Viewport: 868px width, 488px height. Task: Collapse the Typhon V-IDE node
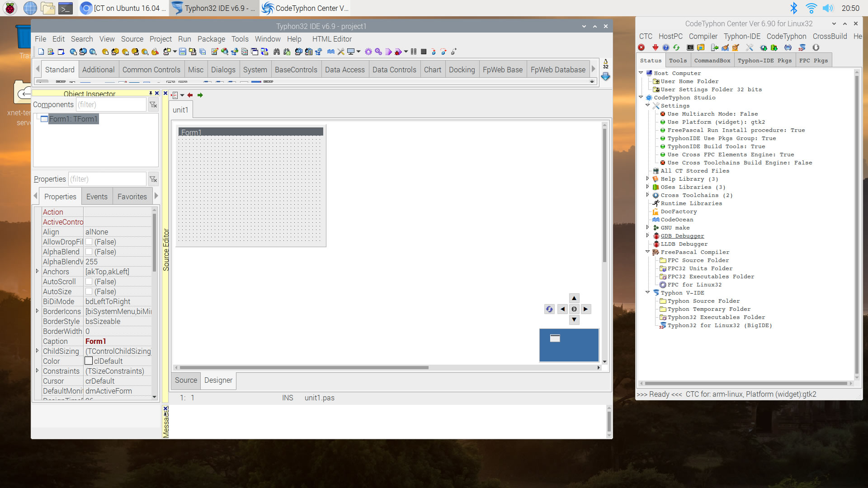point(648,292)
